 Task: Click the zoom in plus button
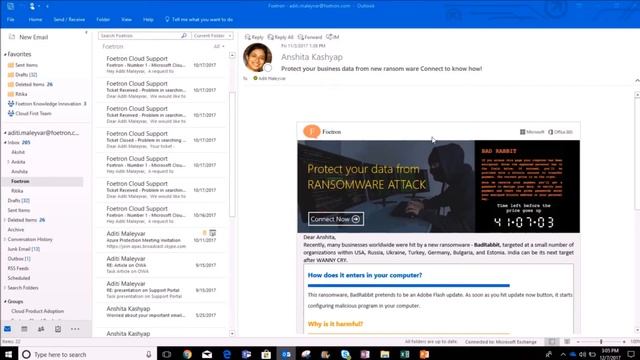[x=624, y=342]
